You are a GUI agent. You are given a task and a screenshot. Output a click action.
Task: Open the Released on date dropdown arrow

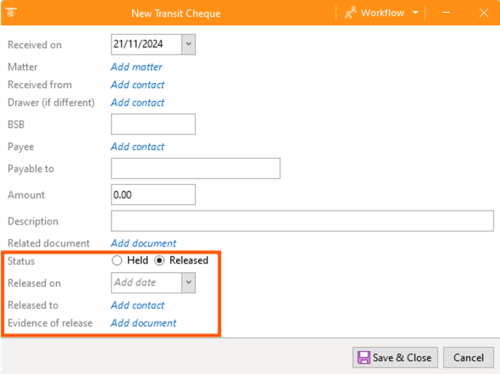point(189,283)
